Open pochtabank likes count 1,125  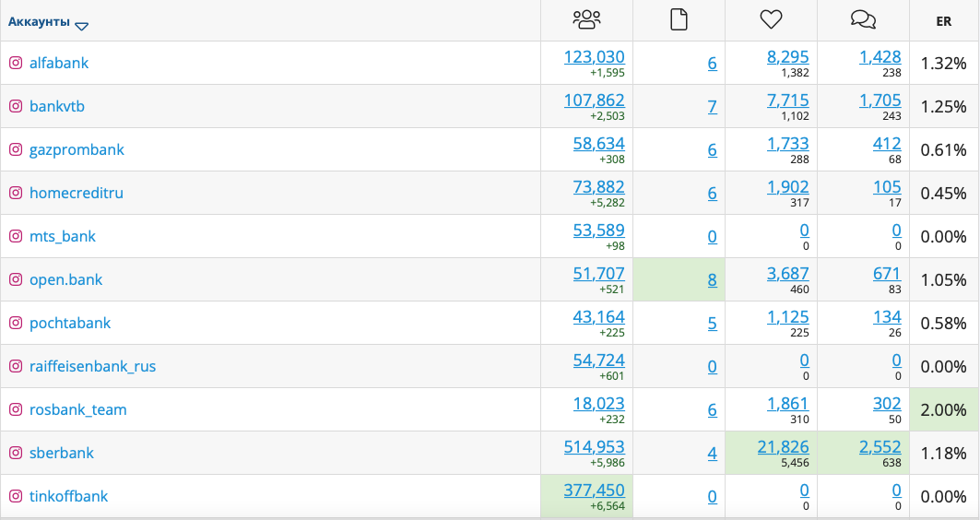[788, 317]
